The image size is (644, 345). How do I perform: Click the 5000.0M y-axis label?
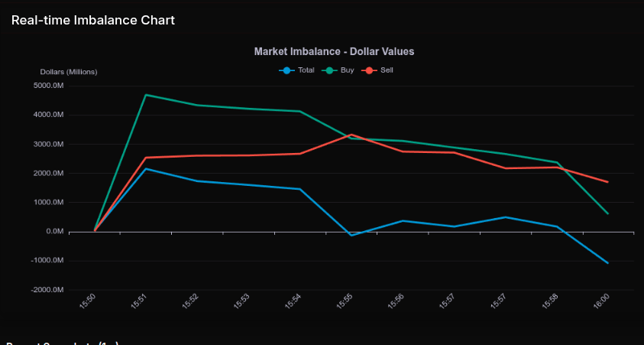pyautogui.click(x=48, y=86)
